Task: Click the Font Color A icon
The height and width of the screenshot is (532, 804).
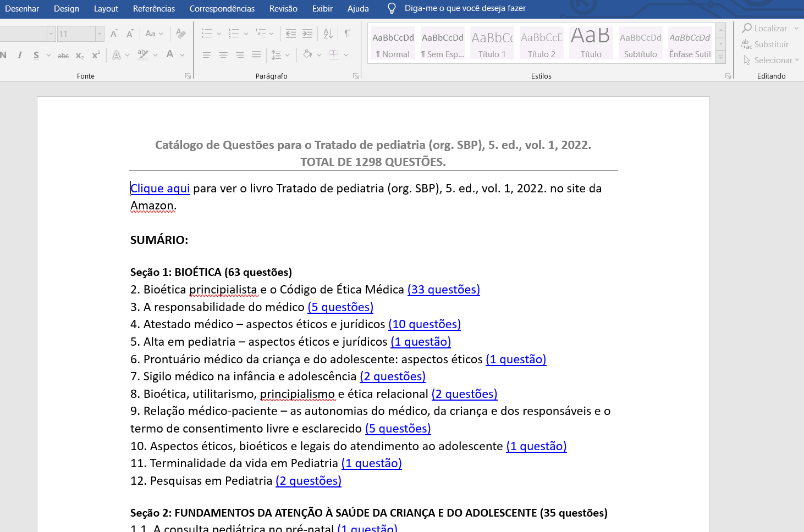Action: (x=170, y=54)
